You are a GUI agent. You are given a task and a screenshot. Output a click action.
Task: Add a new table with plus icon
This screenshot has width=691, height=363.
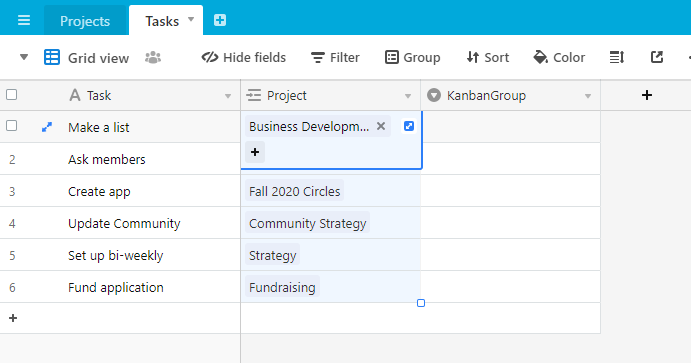tap(220, 20)
